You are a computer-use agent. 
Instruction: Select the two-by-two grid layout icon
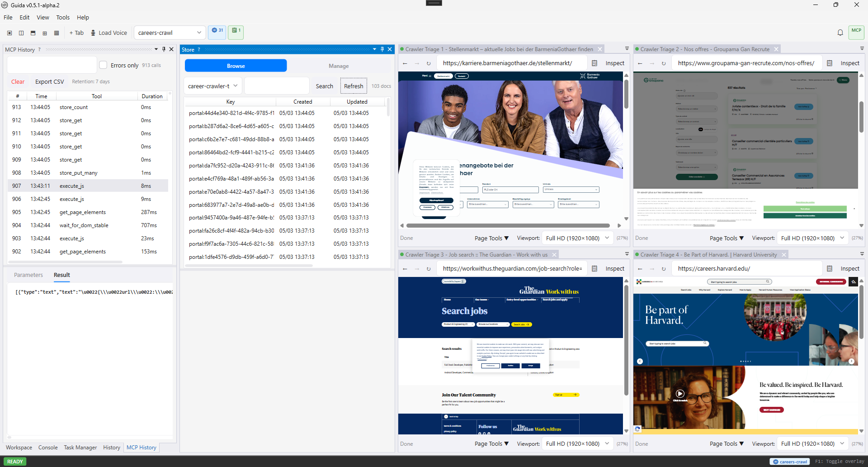45,33
